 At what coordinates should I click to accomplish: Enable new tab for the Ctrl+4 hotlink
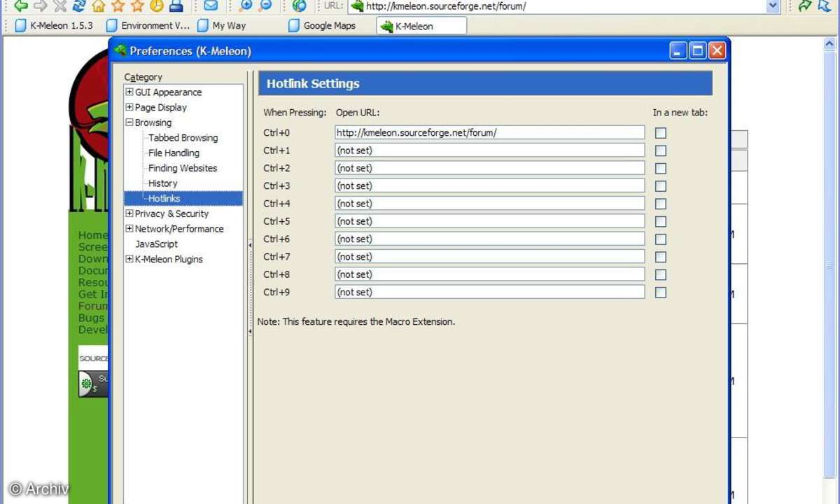tap(660, 204)
